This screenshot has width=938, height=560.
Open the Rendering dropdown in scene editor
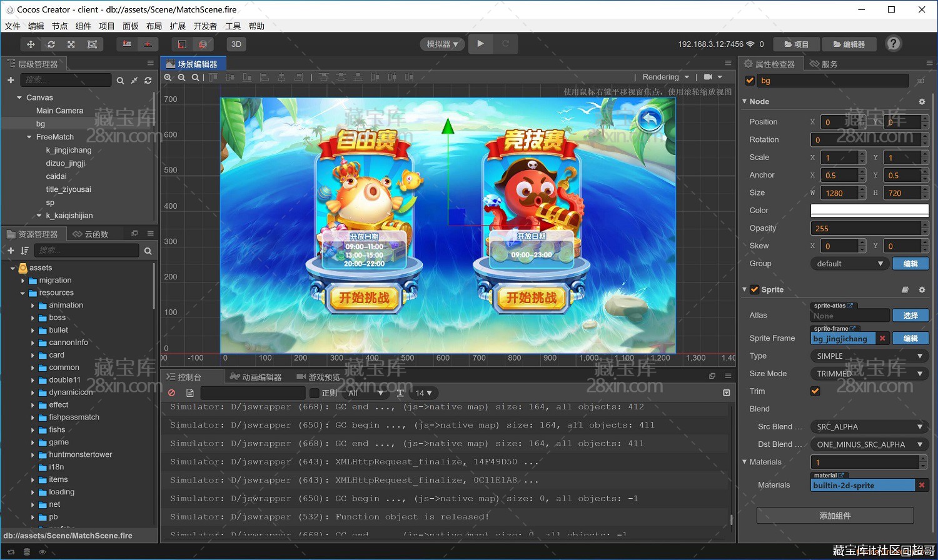coord(666,77)
